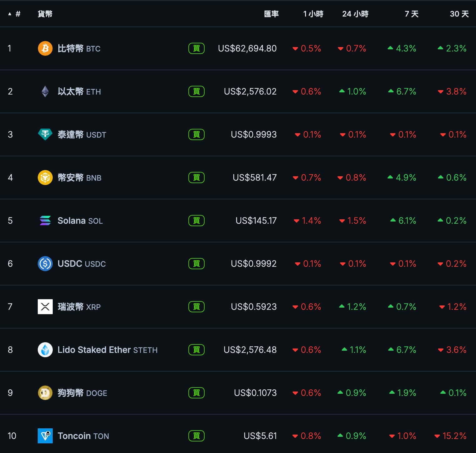Open the 比特幣 BTC coin link
This screenshot has height=453, width=476.
click(x=79, y=48)
